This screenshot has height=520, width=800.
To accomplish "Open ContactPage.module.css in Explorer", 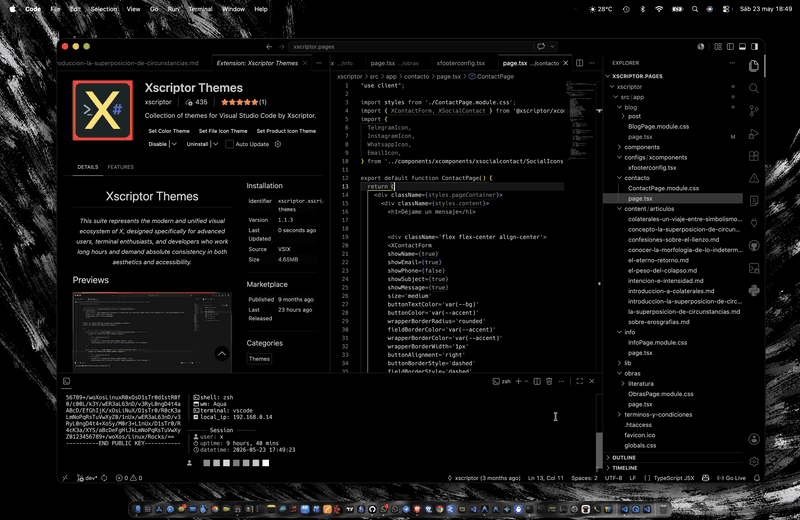I will [663, 188].
